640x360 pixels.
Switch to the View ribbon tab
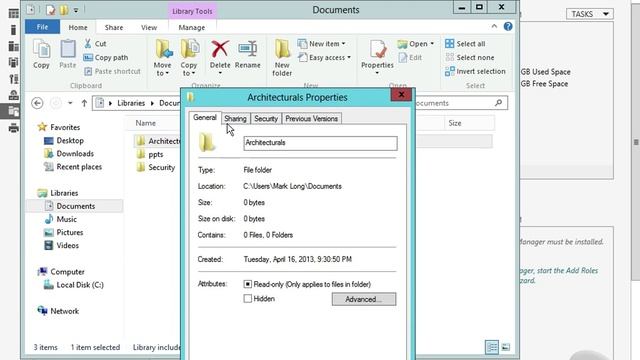(x=149, y=27)
